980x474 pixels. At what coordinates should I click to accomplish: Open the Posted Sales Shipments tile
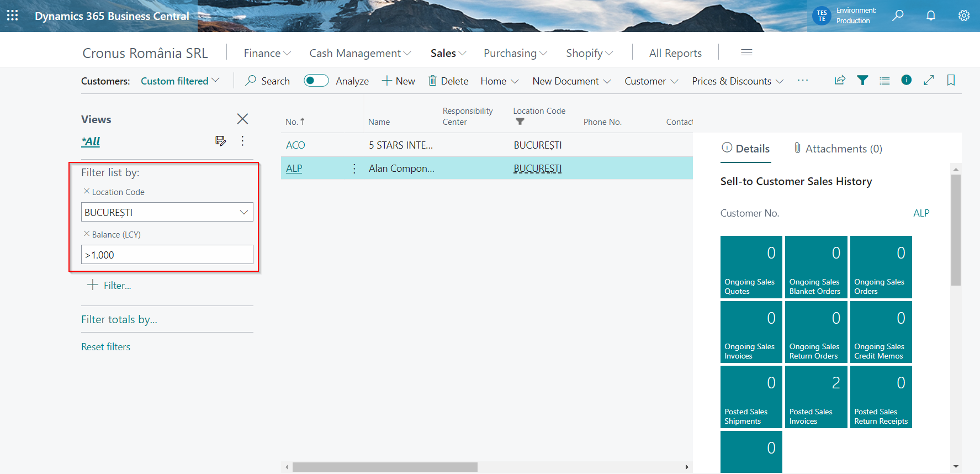click(751, 397)
